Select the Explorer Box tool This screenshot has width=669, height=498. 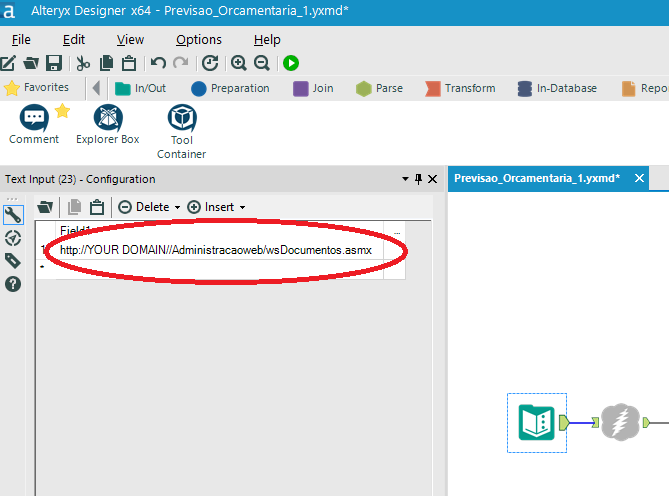(108, 124)
